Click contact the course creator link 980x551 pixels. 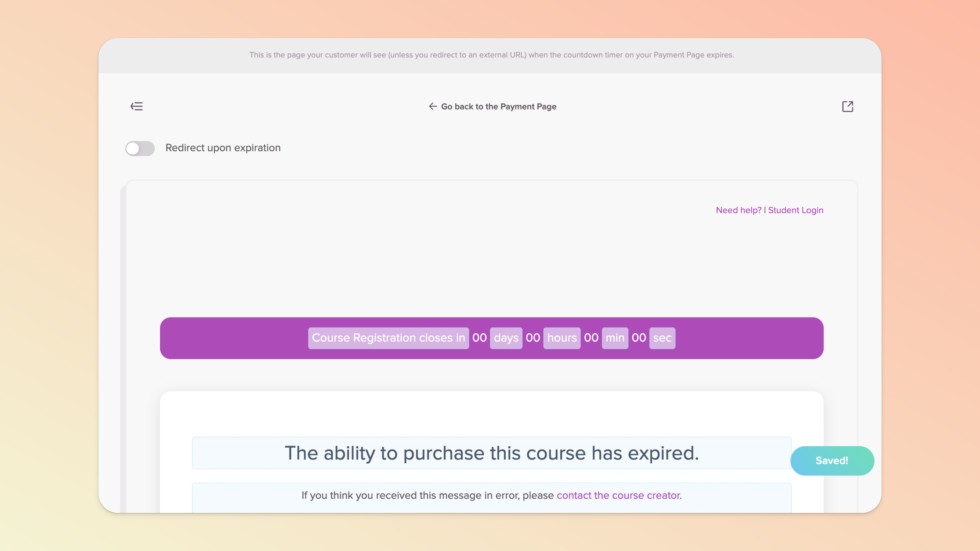[618, 495]
